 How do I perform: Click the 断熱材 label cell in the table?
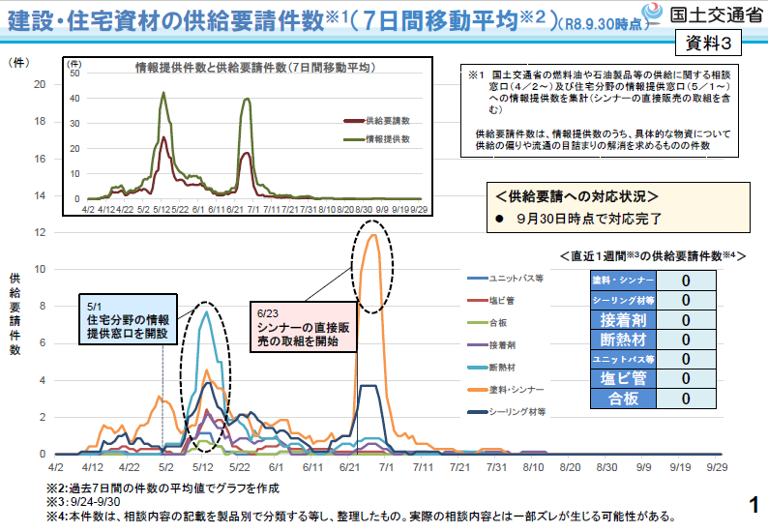pos(623,340)
